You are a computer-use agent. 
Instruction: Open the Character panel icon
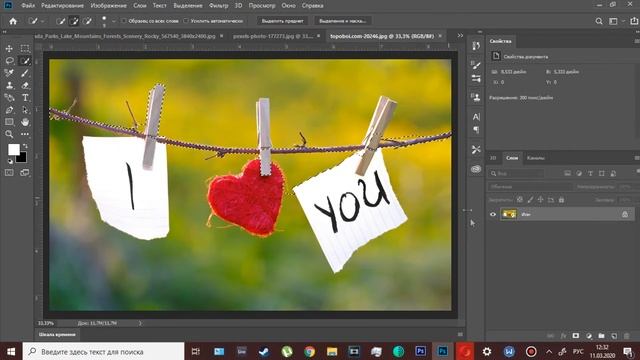pyautogui.click(x=476, y=117)
